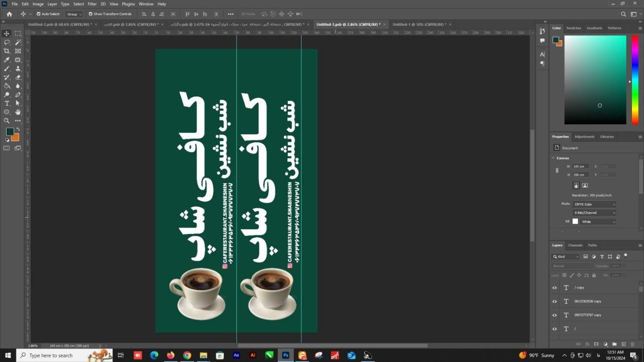Filter layers by pixel layers
The width and height of the screenshot is (644, 362).
(x=586, y=256)
